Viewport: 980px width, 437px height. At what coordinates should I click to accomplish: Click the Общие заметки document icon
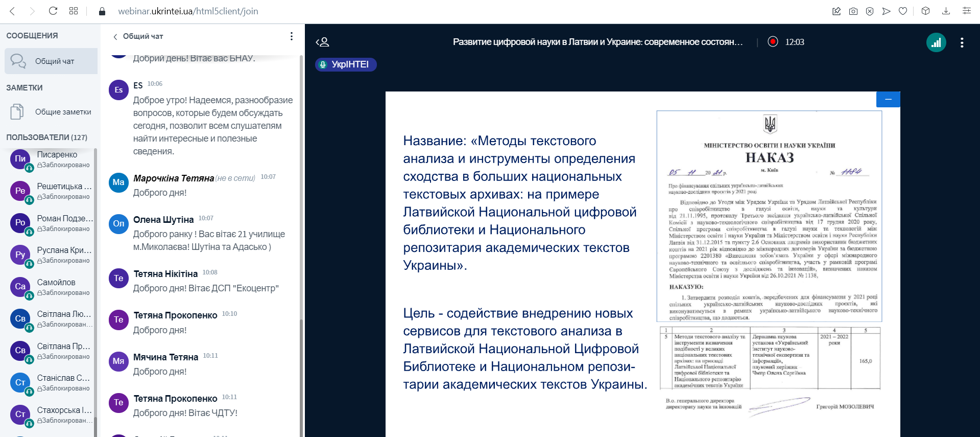[17, 111]
